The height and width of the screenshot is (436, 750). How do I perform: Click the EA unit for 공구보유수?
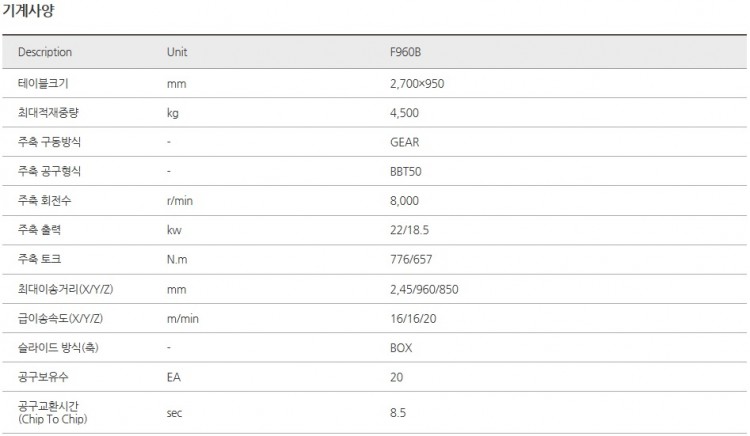pyautogui.click(x=173, y=378)
